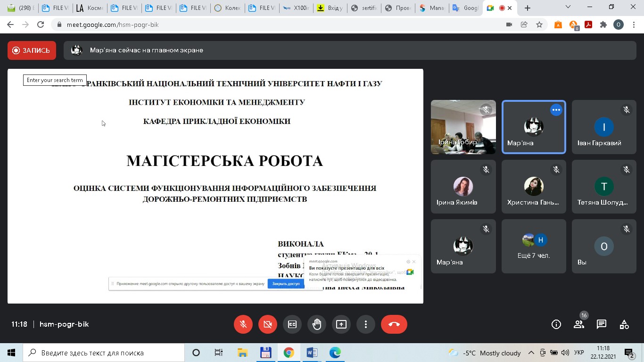Turn on your camera
This screenshot has width=644, height=362.
[x=267, y=324]
